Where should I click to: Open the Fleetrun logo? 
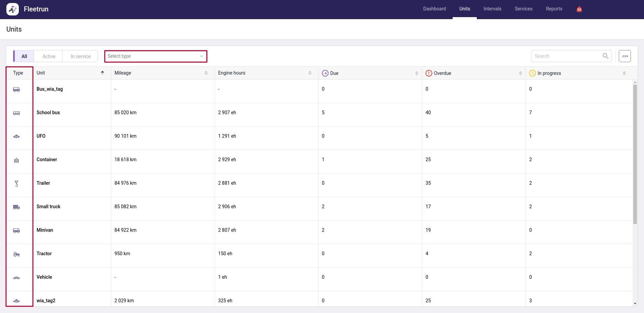(x=12, y=9)
